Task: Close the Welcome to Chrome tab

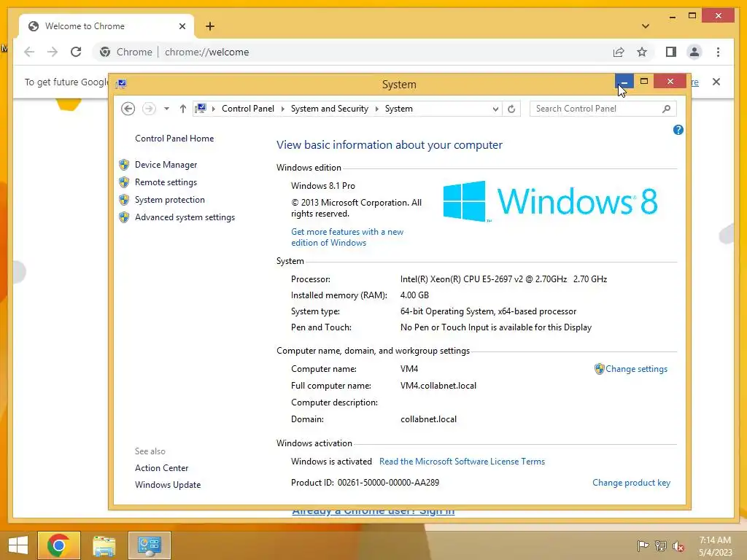Action: (x=182, y=26)
